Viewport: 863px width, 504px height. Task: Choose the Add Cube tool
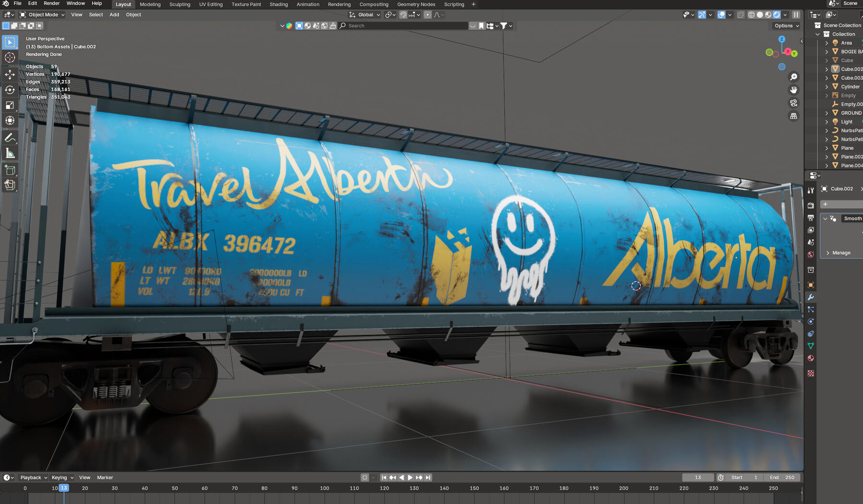10,170
